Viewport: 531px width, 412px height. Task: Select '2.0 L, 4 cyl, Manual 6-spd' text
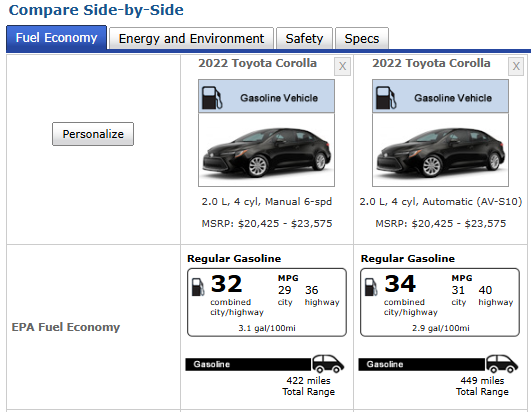267,202
